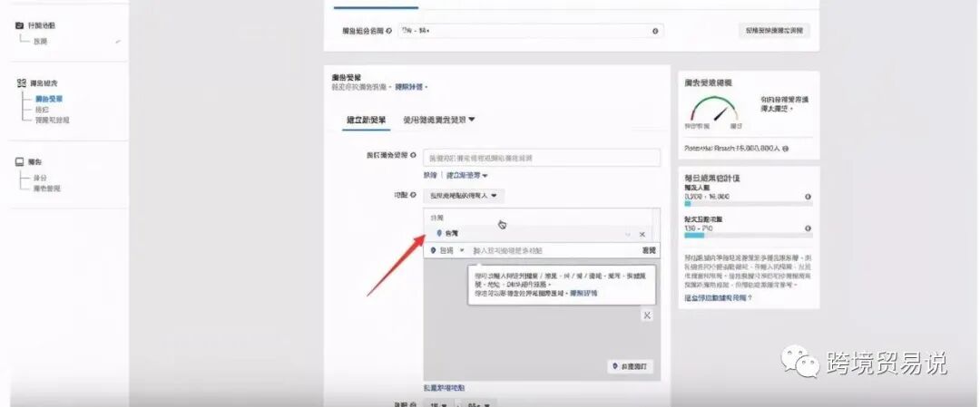This screenshot has height=407, width=980.
Task: Remove the Taiwan location with its X
Action: 642,234
